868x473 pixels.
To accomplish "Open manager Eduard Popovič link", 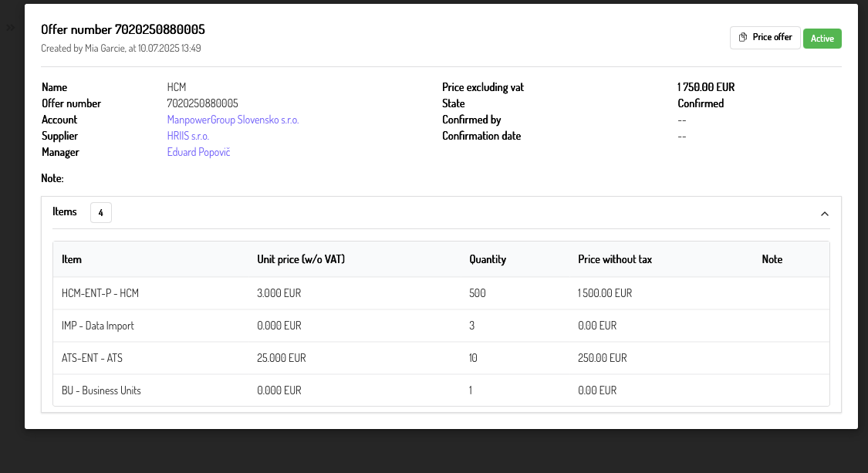I will pyautogui.click(x=198, y=152).
